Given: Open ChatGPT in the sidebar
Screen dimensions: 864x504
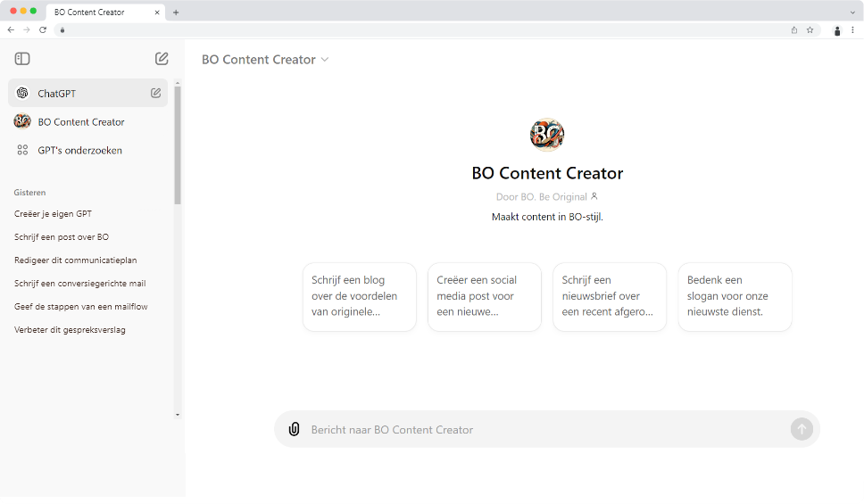Looking at the screenshot, I should coord(87,93).
